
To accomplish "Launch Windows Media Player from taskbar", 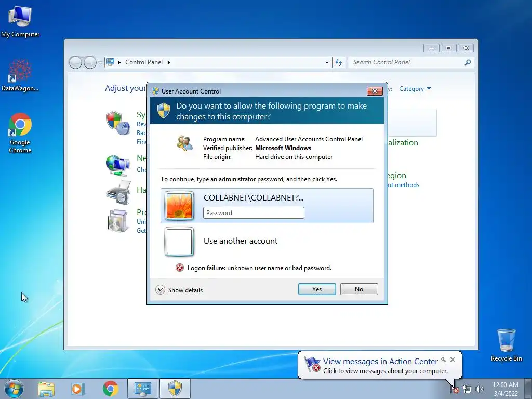I will [x=78, y=389].
